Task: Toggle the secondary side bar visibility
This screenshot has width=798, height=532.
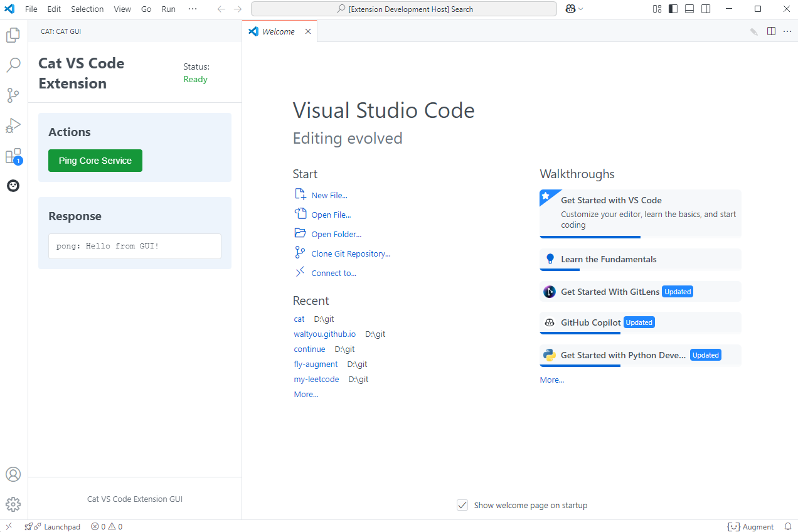Action: click(x=706, y=9)
